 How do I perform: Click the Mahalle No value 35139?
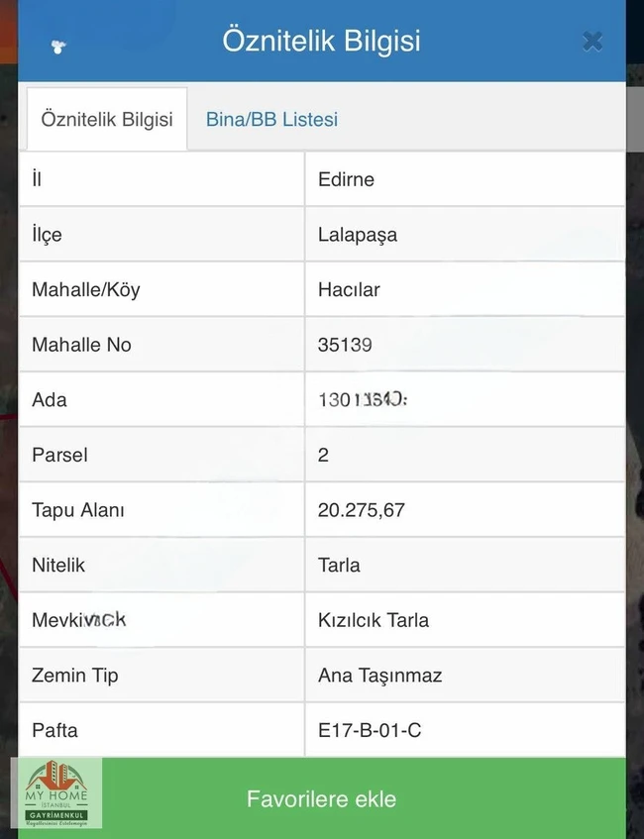point(345,345)
